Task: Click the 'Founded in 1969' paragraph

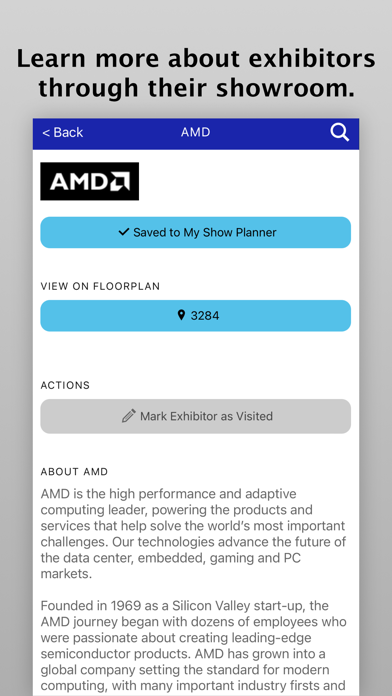Action: [x=194, y=646]
